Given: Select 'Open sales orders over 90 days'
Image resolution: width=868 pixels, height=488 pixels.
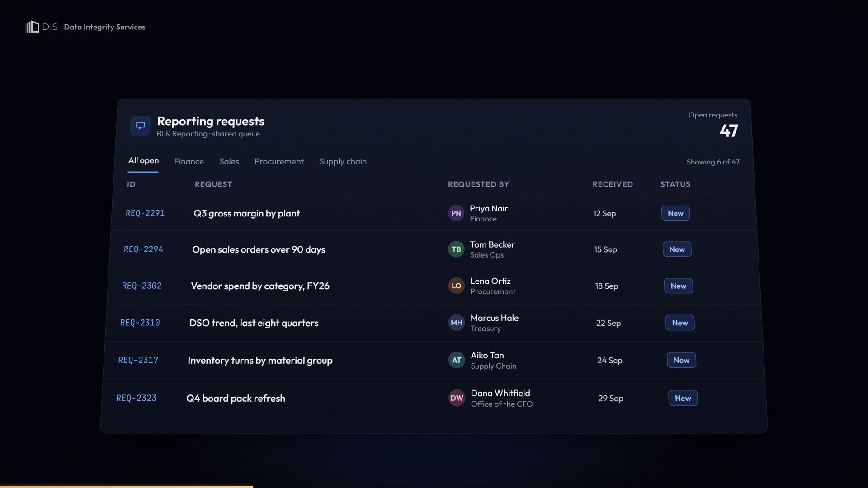Looking at the screenshot, I should (x=259, y=250).
